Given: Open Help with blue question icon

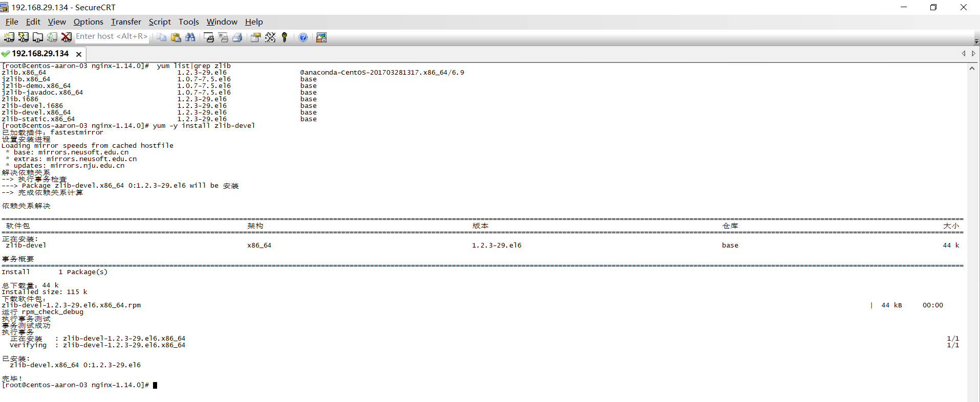Looking at the screenshot, I should tap(303, 37).
